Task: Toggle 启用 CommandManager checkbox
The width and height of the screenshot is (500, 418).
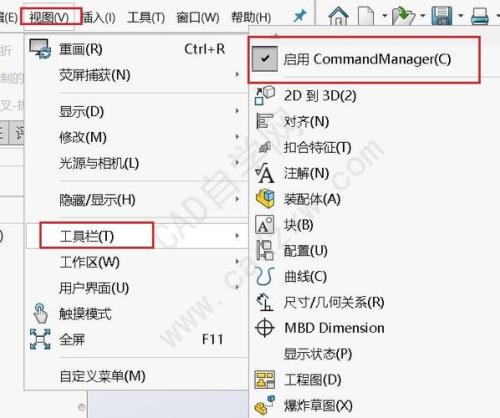Action: point(265,59)
